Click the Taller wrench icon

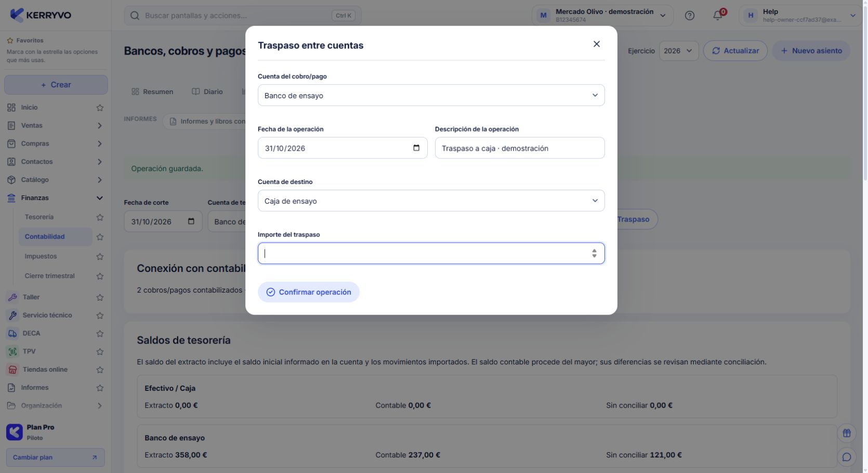[12, 297]
